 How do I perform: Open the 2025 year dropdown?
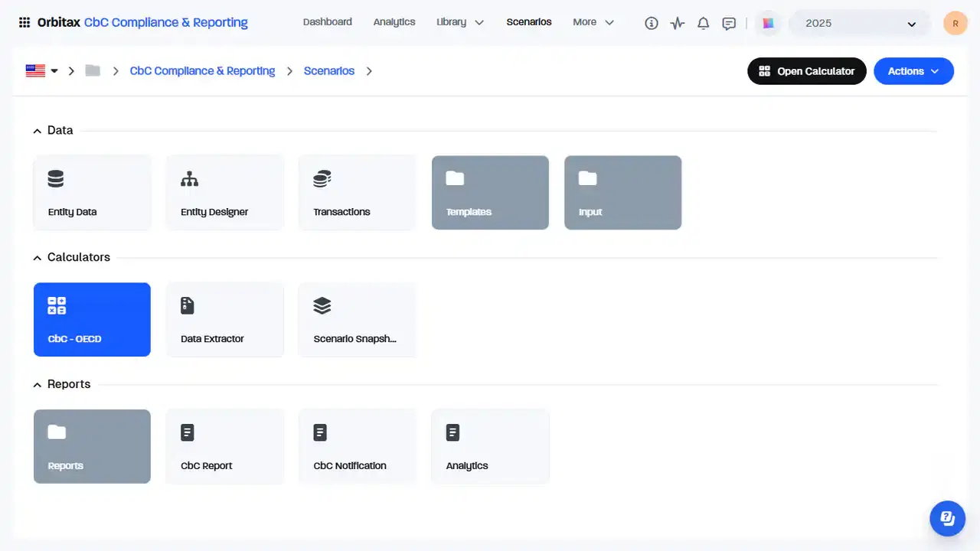point(861,23)
